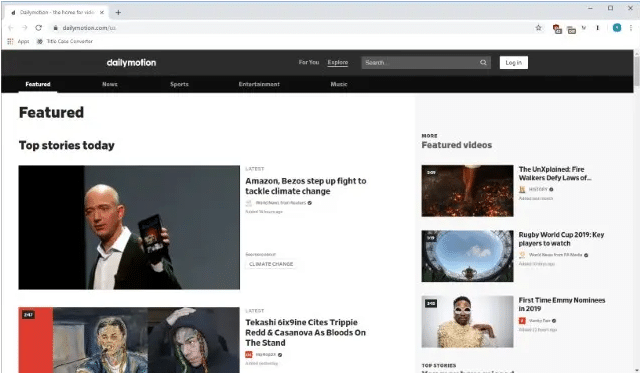Open the Chrome three-dot menu
This screenshot has width=640, height=373.
pos(631,28)
